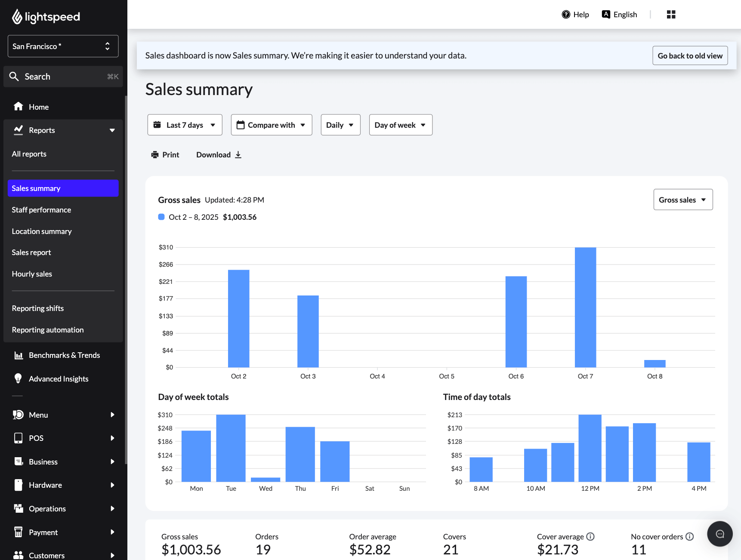This screenshot has height=560, width=741.
Task: Open the English language menu
Action: 619,14
